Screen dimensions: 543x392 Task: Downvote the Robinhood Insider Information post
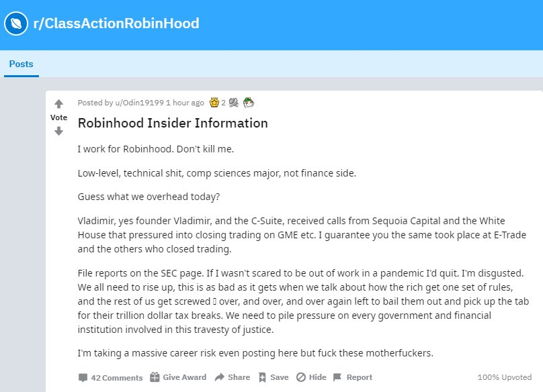[58, 131]
